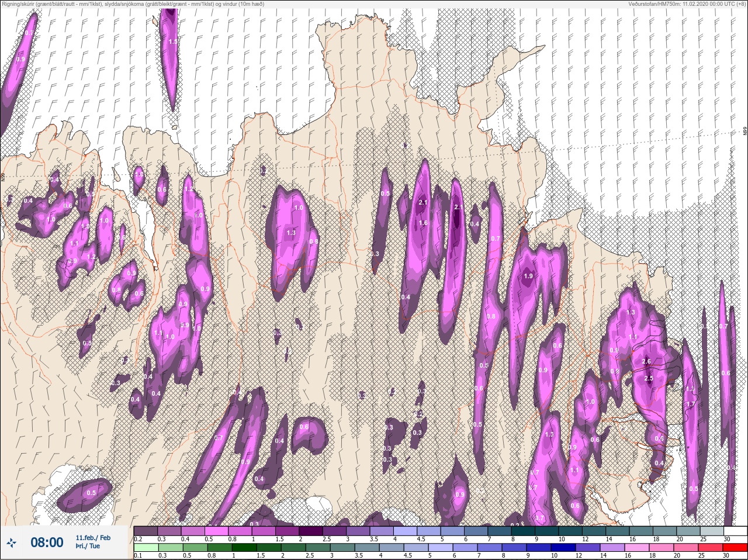Click the '11.feb./ Feb' date text
Image resolution: width=748 pixels, height=560 pixels.
click(x=93, y=538)
